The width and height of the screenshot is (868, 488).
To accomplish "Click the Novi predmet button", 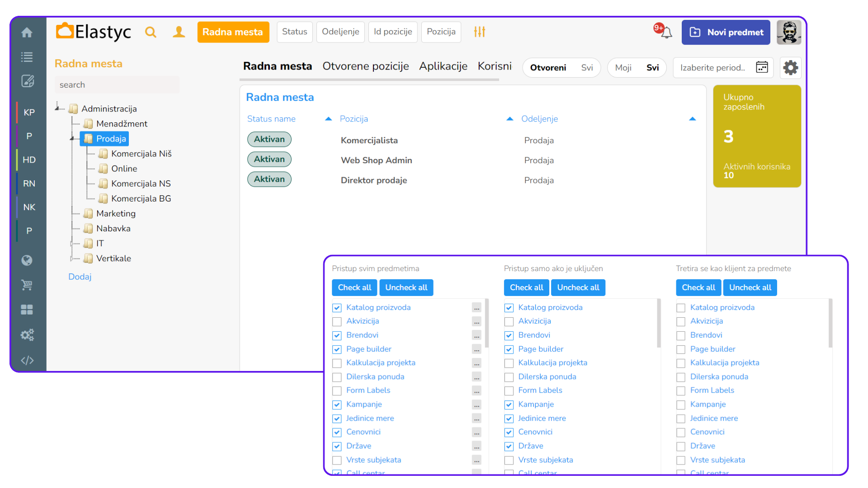I will pyautogui.click(x=726, y=32).
